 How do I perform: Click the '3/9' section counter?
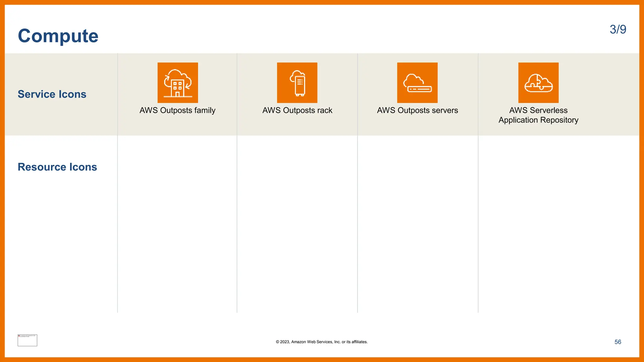618,30
